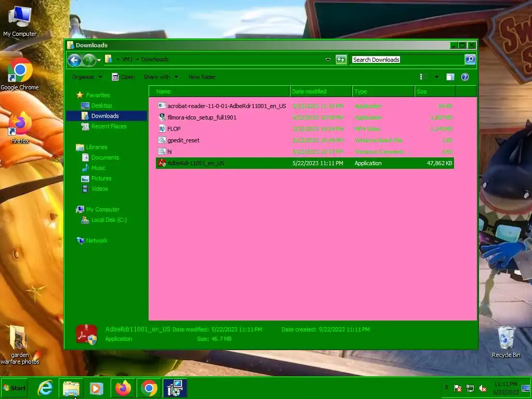This screenshot has width=532, height=399.
Task: Select the gpedit_reset batch file
Action: (x=183, y=140)
